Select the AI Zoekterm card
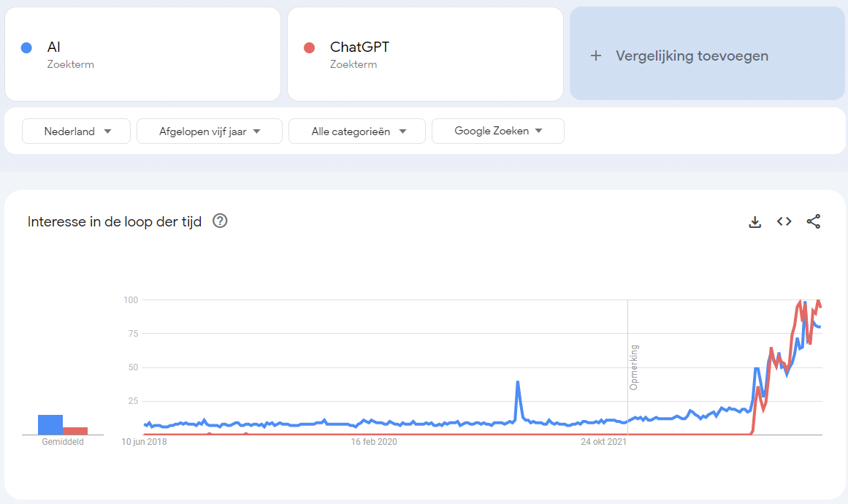The width and height of the screenshot is (848, 504). (142, 53)
